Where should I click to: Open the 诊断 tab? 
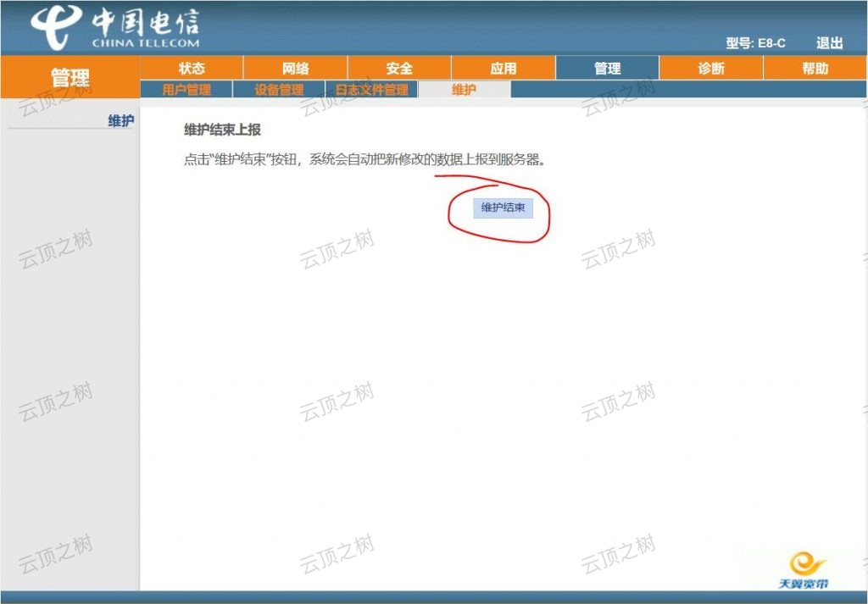coord(711,68)
